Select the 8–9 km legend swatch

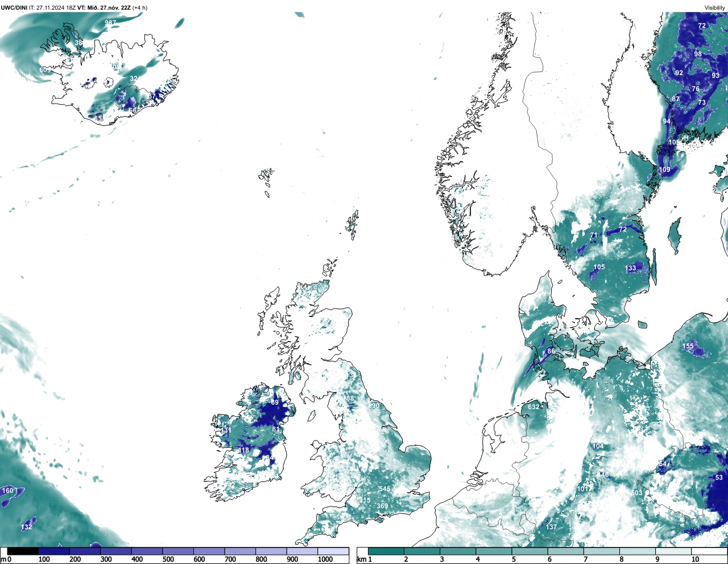pyautogui.click(x=637, y=551)
